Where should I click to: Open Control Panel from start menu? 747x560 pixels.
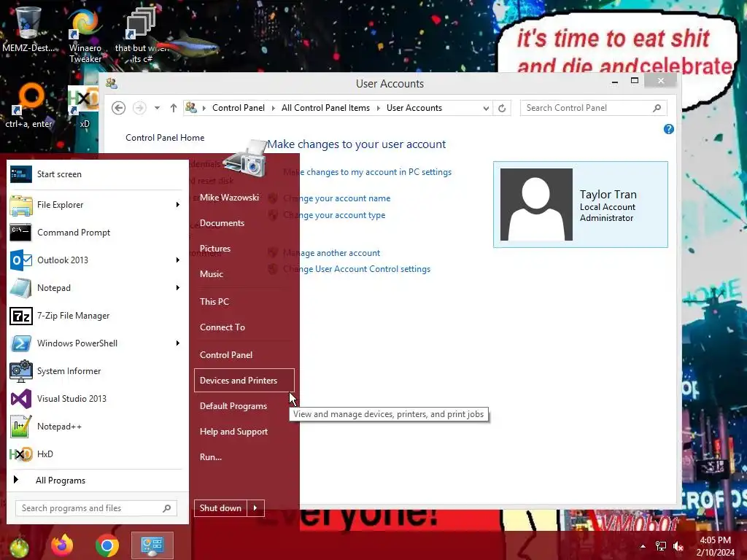pyautogui.click(x=226, y=355)
